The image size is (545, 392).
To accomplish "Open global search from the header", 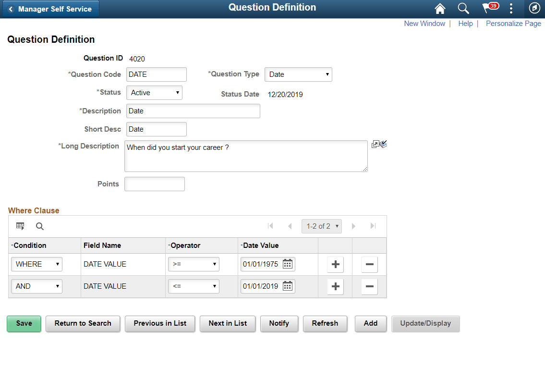I will [463, 8].
